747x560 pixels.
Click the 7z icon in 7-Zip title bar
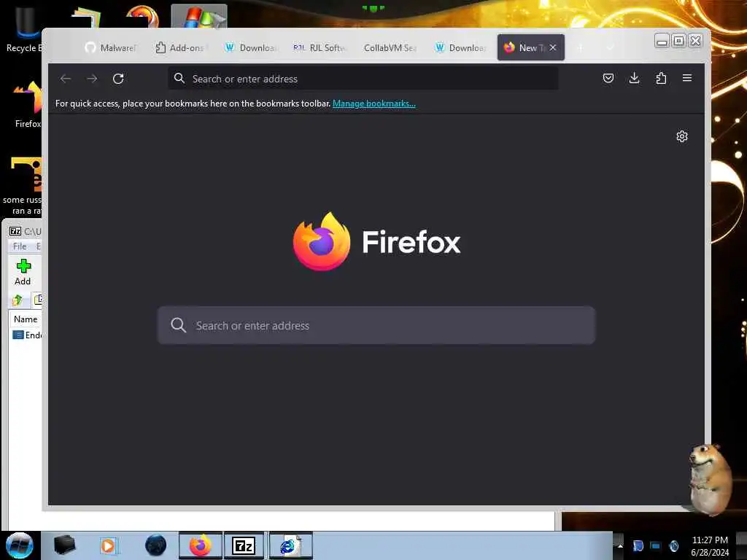(x=15, y=231)
